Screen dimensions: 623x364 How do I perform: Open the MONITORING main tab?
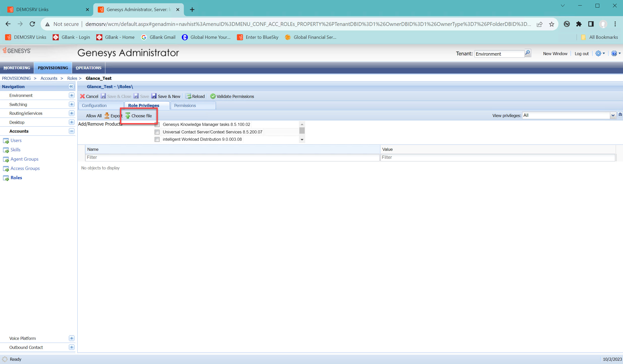[x=17, y=68]
